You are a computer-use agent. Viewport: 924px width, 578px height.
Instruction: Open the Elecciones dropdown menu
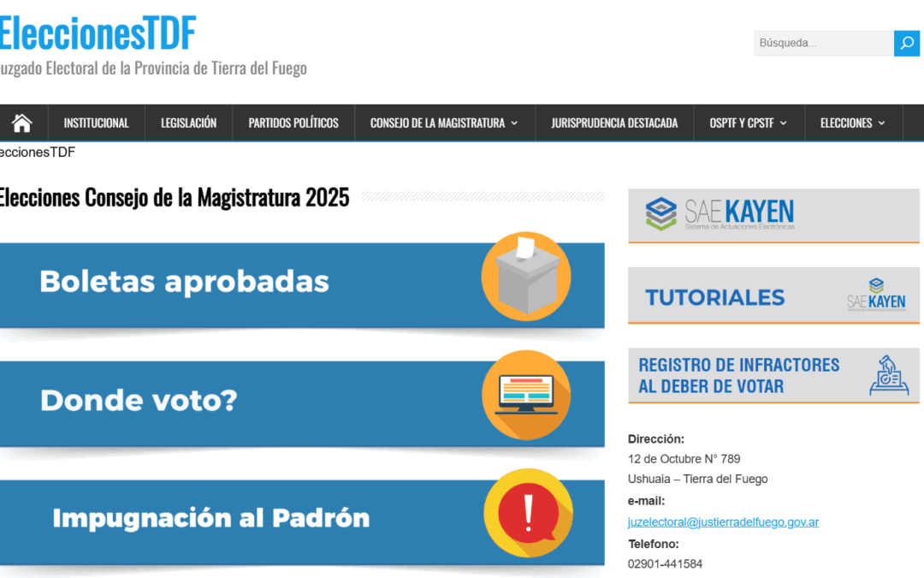coord(852,122)
